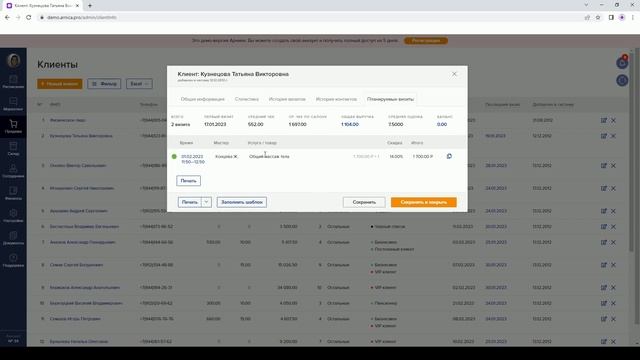Open Сотрудники section in sidebar

click(x=13, y=171)
